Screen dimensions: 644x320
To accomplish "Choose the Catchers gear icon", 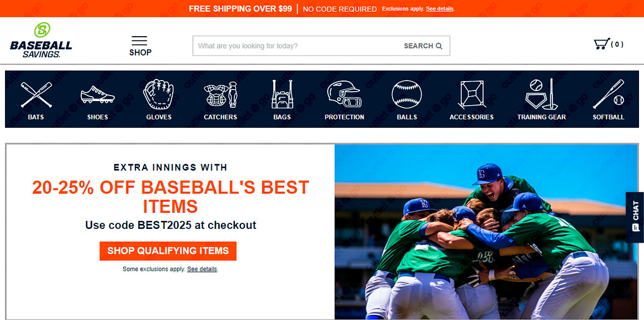I will (220, 94).
